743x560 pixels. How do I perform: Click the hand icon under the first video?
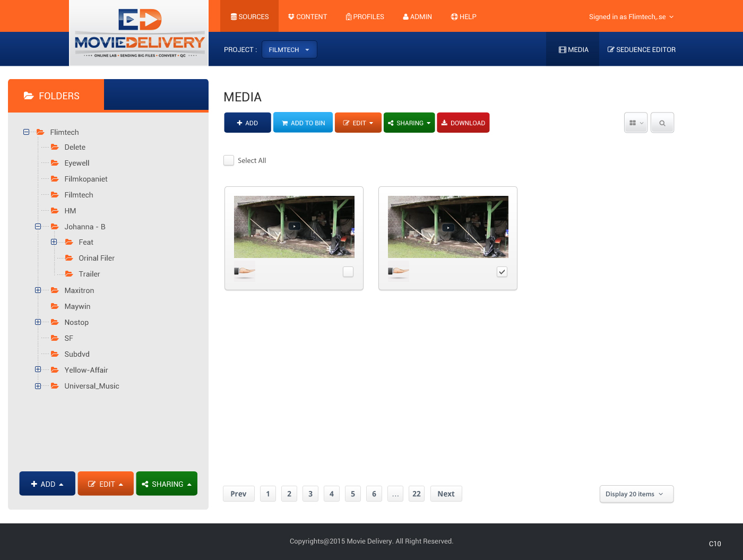click(x=245, y=271)
